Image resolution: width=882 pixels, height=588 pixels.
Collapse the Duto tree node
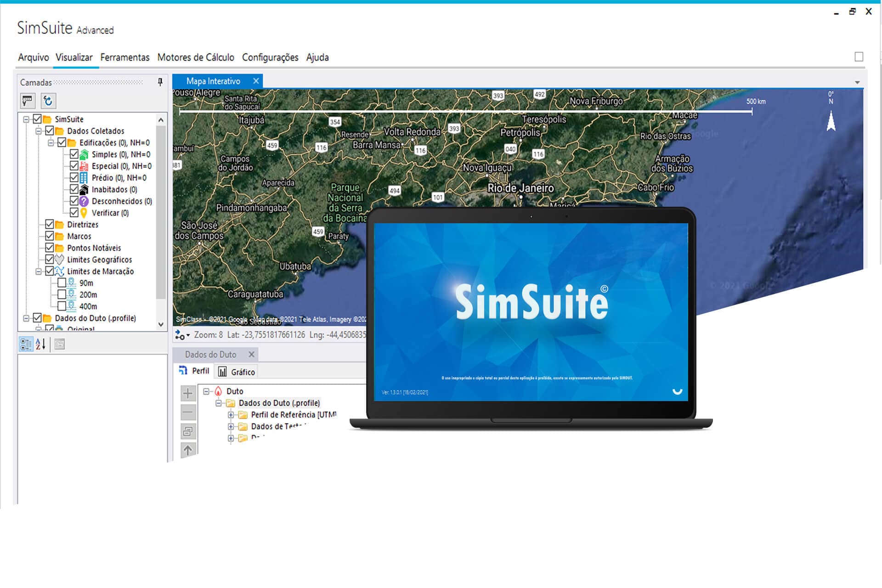point(206,391)
